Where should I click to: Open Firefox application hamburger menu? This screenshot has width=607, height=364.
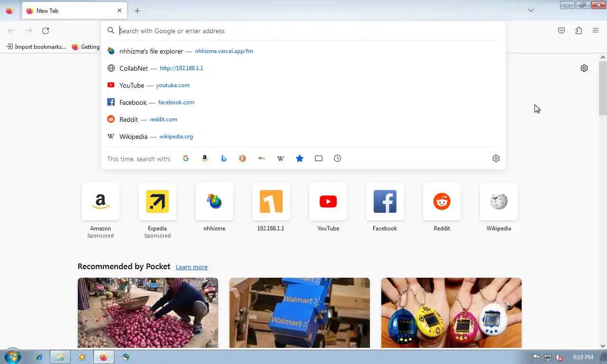point(596,30)
